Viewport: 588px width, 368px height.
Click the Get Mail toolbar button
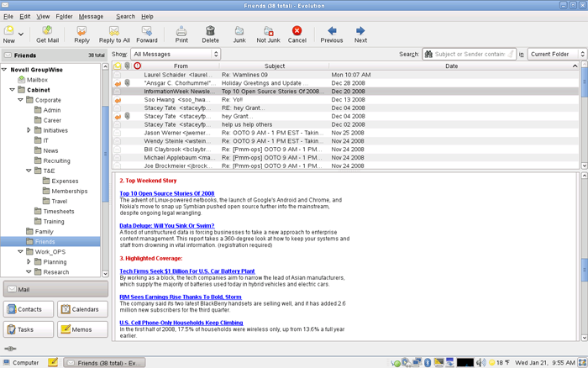[47, 34]
